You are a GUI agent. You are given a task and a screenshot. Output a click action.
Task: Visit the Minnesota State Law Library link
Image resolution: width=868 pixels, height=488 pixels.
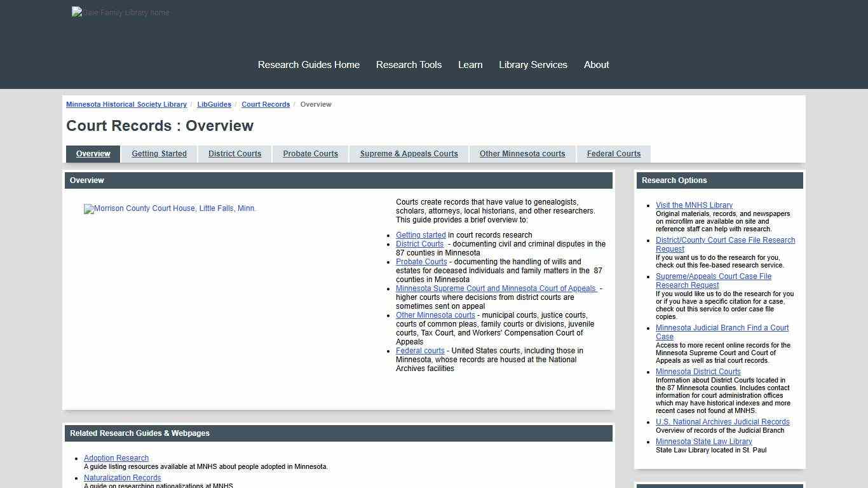pos(704,441)
